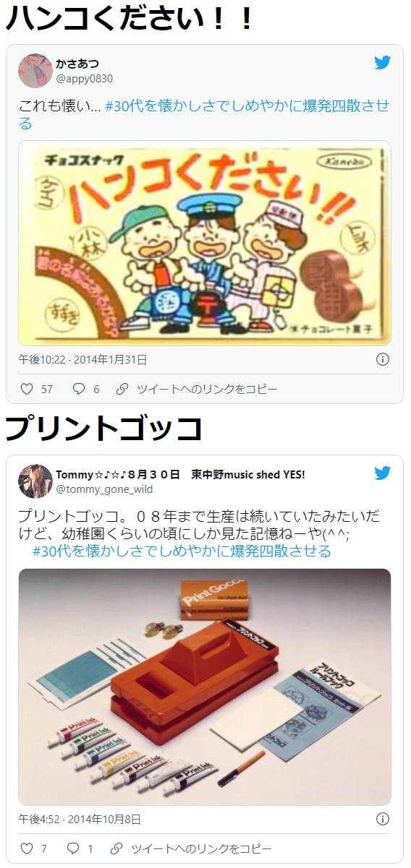This screenshot has height=868, width=411.
Task: Click the Twitter bird icon on Tommy tweet
Action: (x=382, y=473)
